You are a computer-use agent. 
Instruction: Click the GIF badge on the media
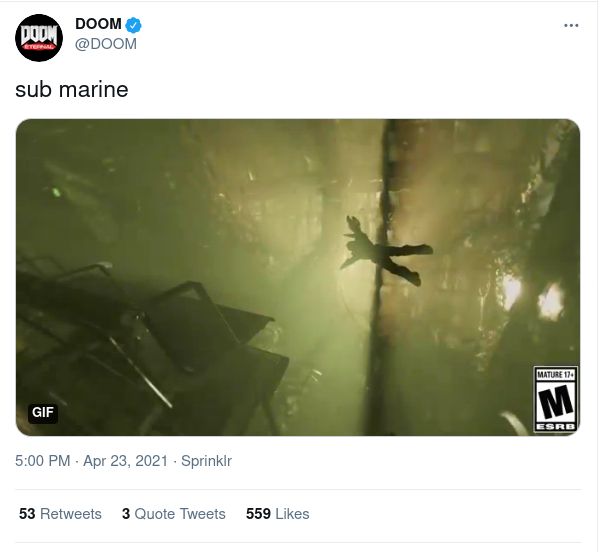click(x=43, y=412)
